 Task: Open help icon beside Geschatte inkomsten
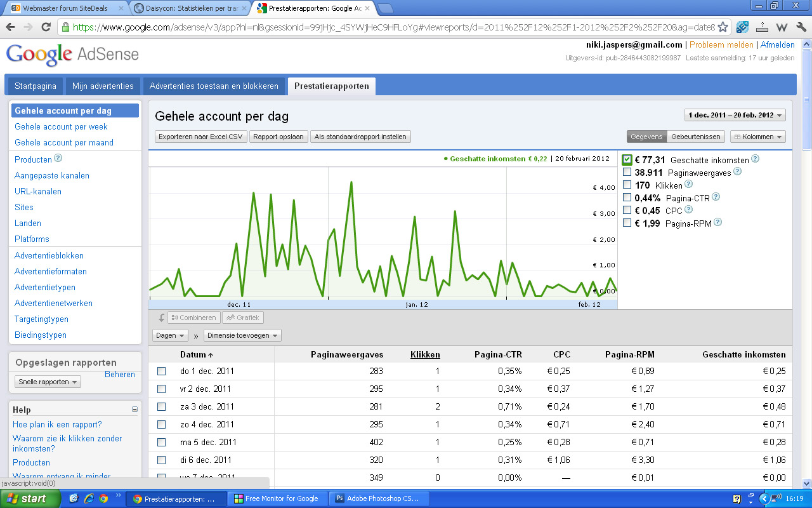click(x=756, y=159)
